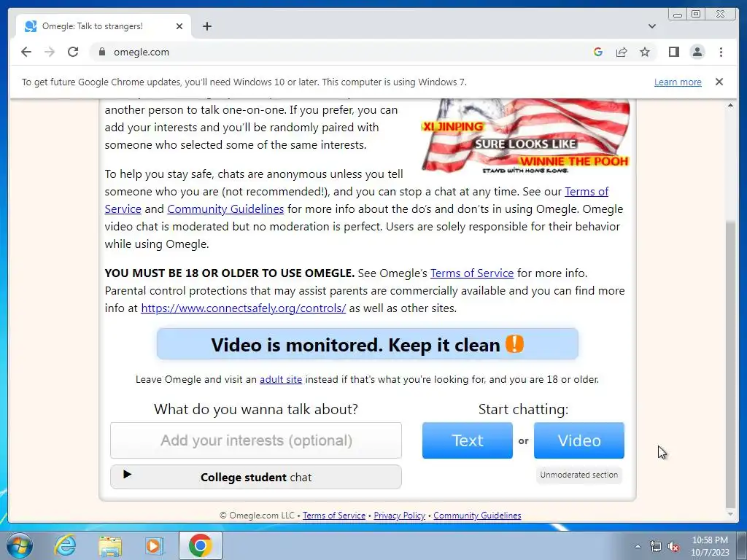The image size is (747, 560).
Task: Click the browser forward arrow
Action: click(x=50, y=52)
